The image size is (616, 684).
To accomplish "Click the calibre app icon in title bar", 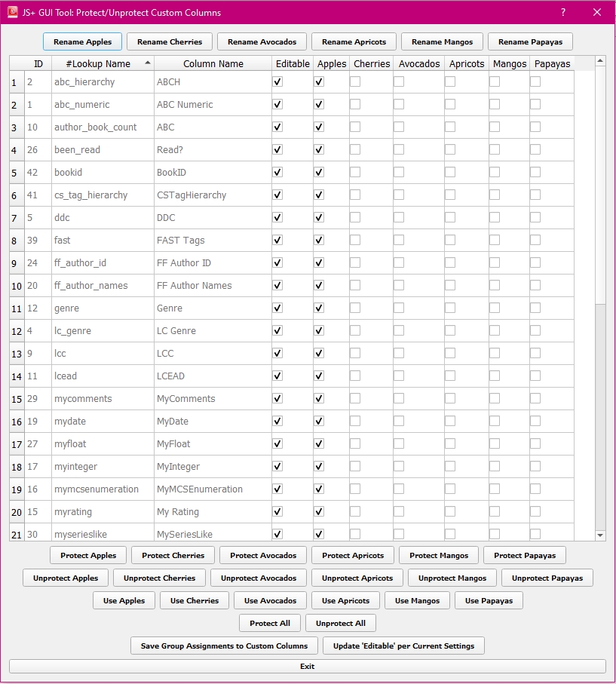I will click(x=12, y=12).
